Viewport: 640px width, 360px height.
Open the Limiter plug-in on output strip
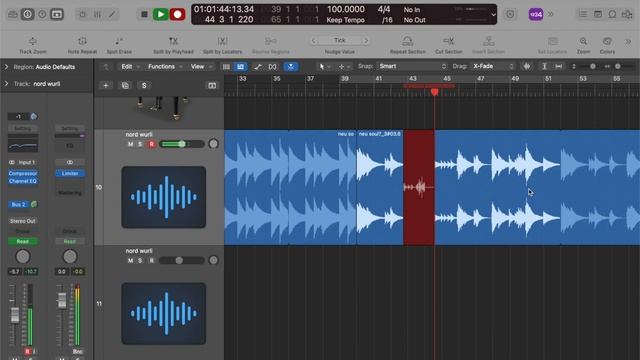70,173
